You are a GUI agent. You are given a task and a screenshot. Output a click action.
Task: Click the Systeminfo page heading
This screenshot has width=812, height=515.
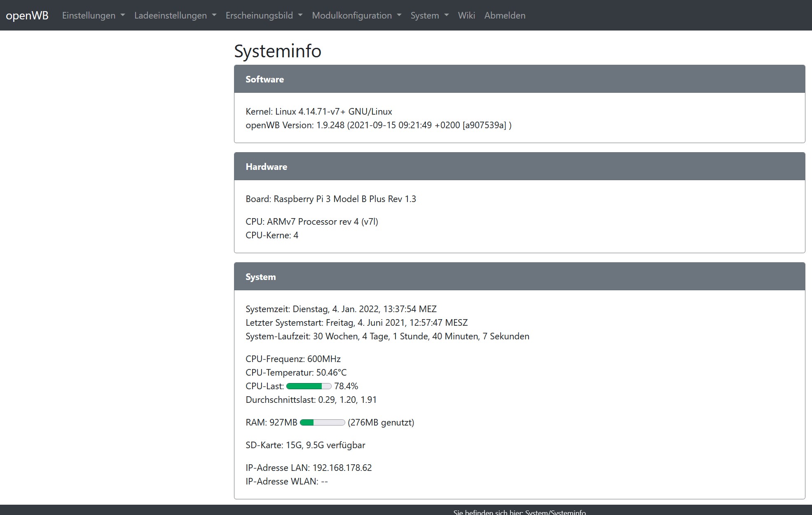coord(277,51)
